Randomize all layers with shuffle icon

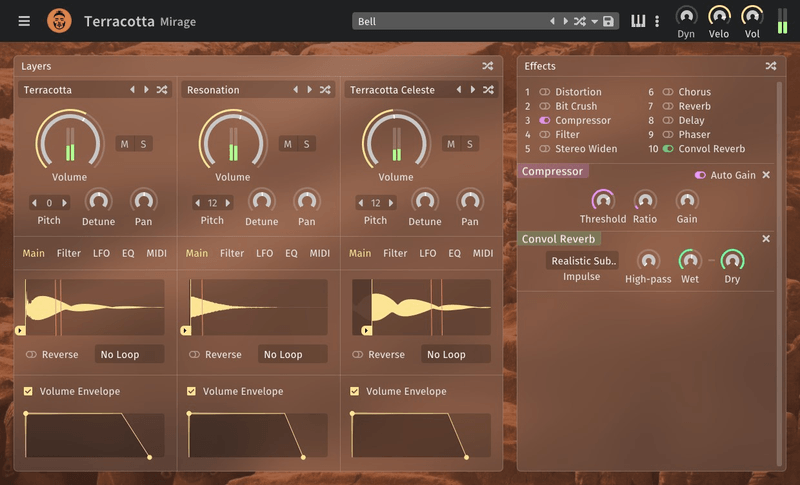coord(488,66)
